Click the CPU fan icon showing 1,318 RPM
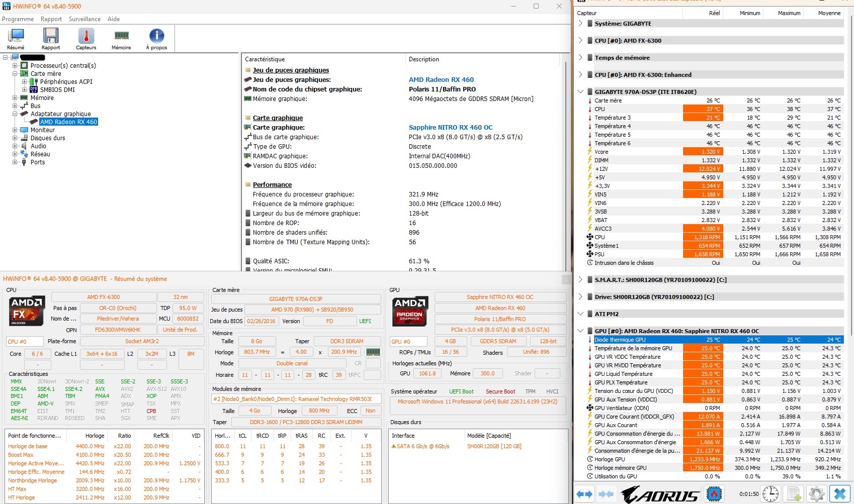 590,237
